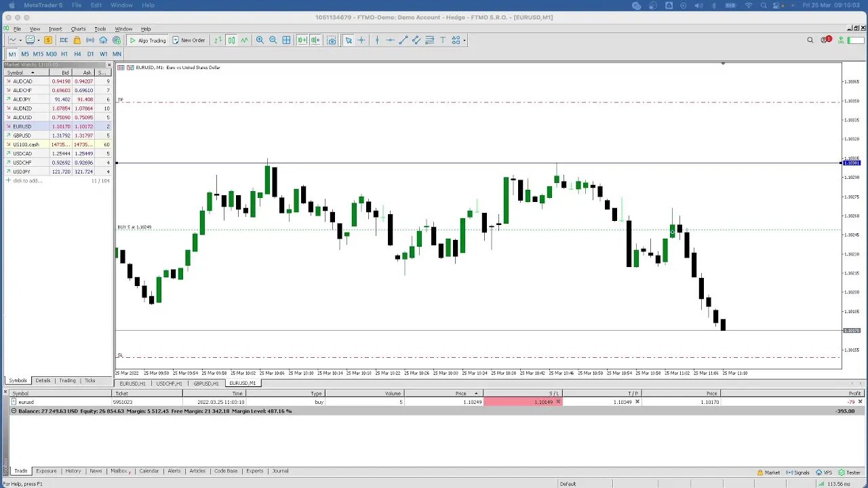Click 'click to add...' symbol field

click(26, 181)
